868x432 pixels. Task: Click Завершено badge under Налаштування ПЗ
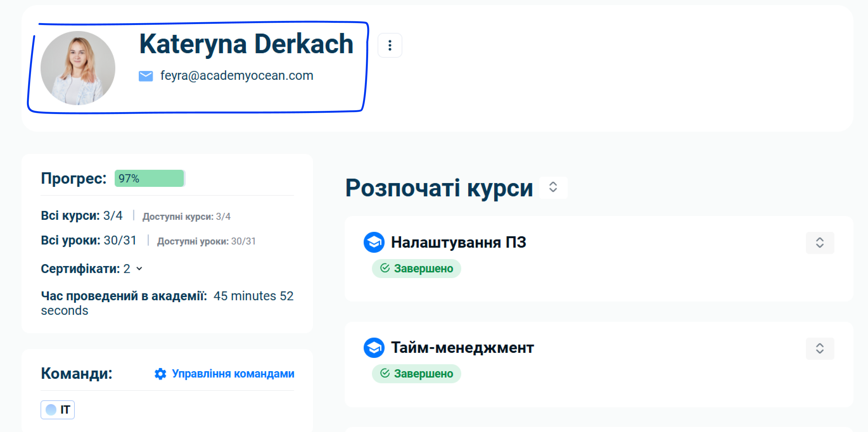[416, 268]
